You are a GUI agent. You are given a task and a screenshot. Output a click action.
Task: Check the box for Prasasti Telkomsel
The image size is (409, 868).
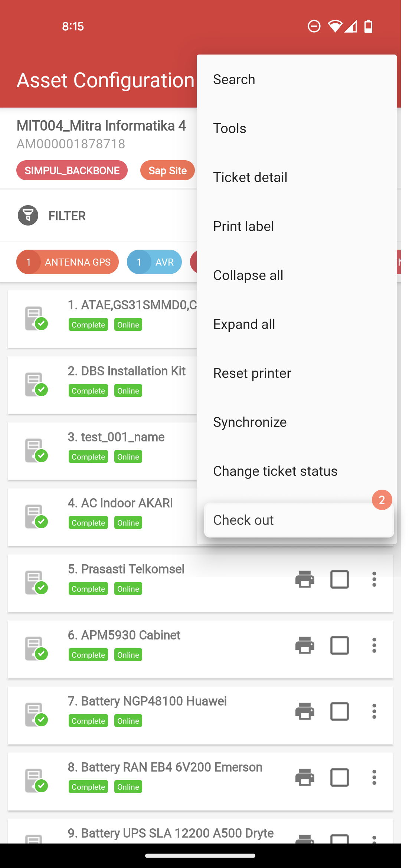(x=340, y=579)
